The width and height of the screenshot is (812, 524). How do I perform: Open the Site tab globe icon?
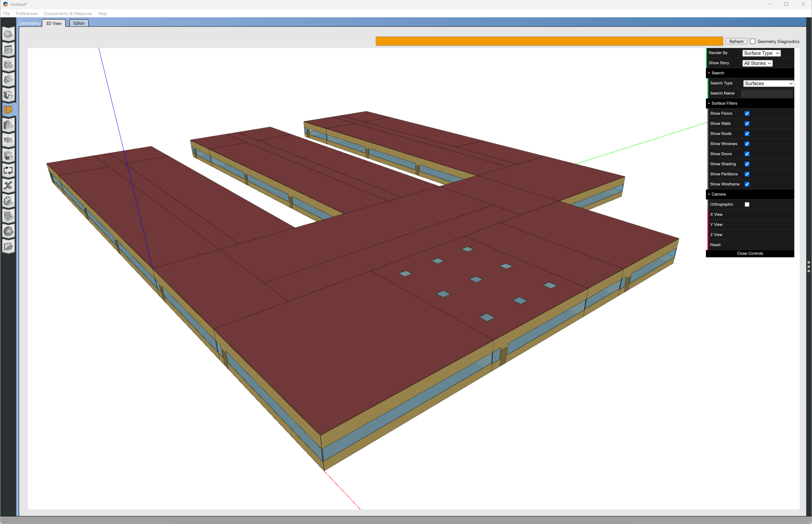(8, 34)
